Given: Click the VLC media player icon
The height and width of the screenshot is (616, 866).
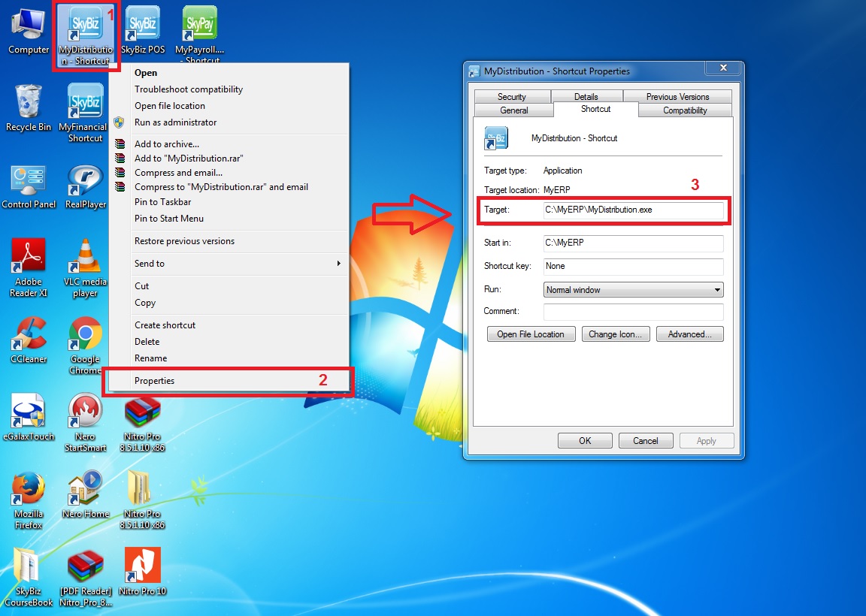Looking at the screenshot, I should pyautogui.click(x=85, y=259).
